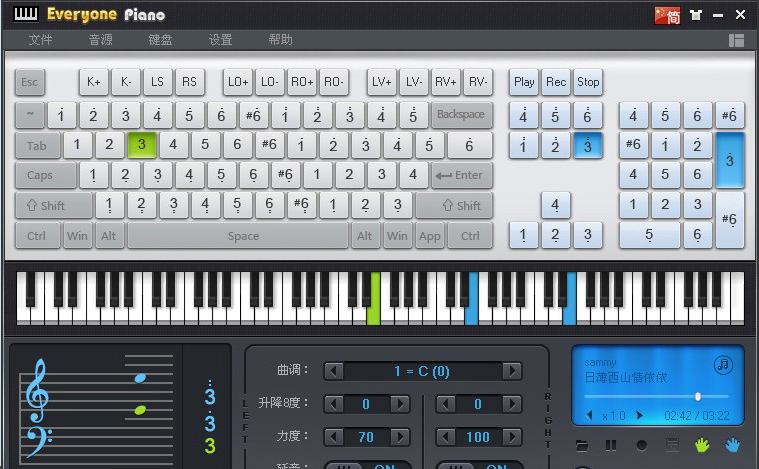Image resolution: width=759 pixels, height=469 pixels.
Task: Click the LV+ velocity key
Action: click(381, 82)
